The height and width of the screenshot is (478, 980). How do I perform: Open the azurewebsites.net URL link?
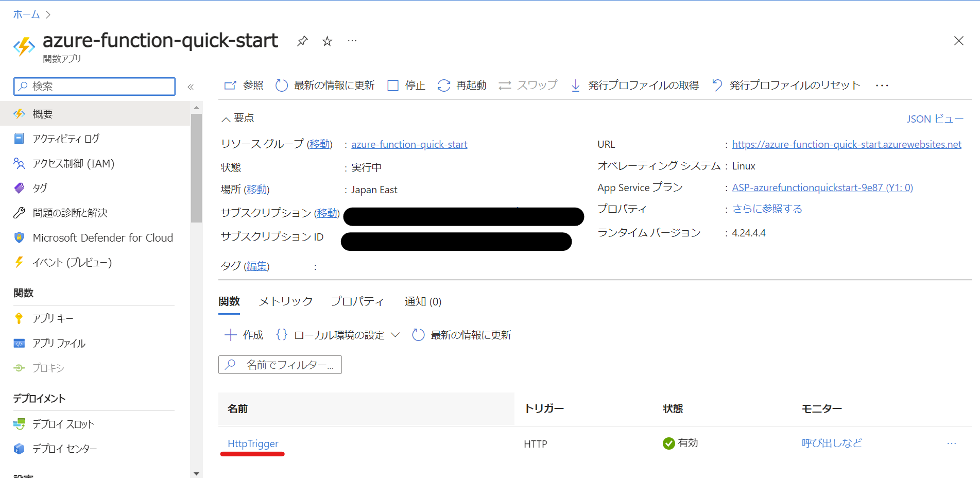[x=847, y=144]
